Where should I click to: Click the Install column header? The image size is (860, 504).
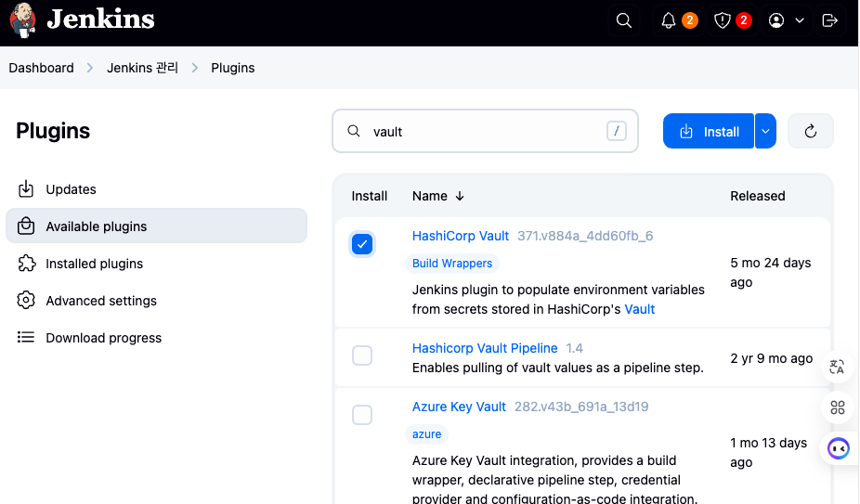click(x=369, y=196)
